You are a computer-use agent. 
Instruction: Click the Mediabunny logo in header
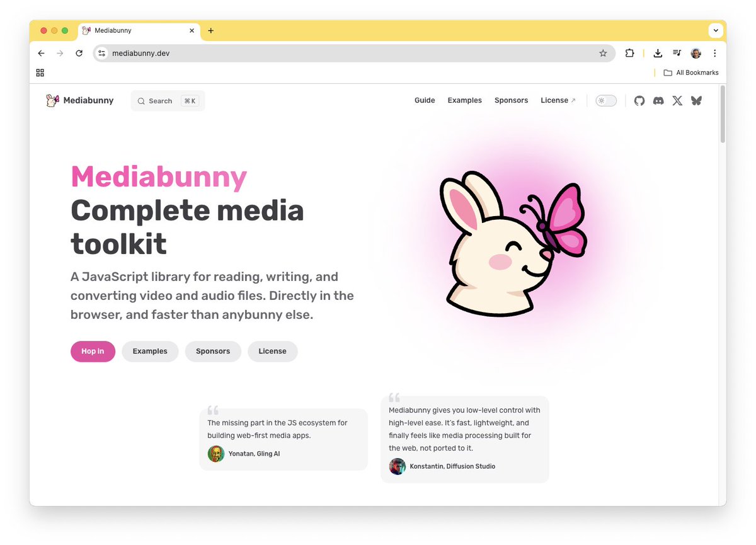pyautogui.click(x=52, y=101)
